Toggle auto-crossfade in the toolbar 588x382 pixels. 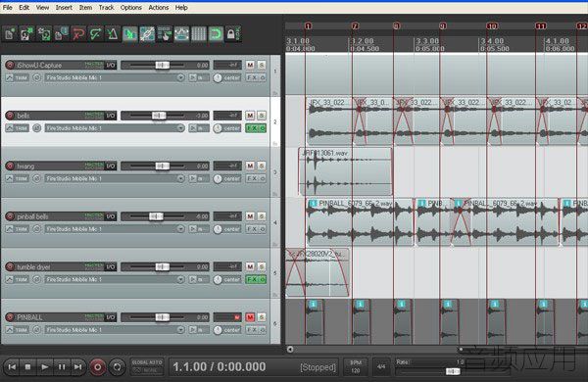pyautogui.click(x=129, y=34)
